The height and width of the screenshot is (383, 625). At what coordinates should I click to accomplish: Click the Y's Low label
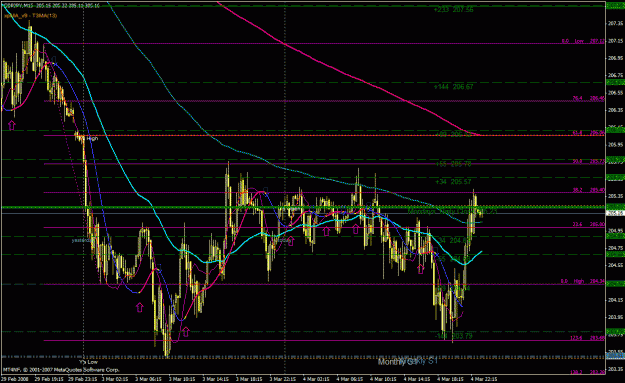(88, 362)
